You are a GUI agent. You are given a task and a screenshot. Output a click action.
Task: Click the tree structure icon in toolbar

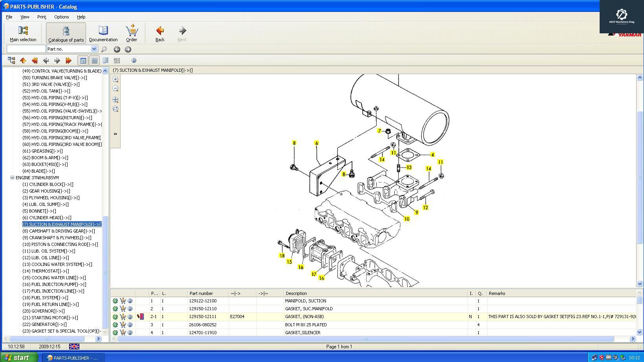coord(11,60)
